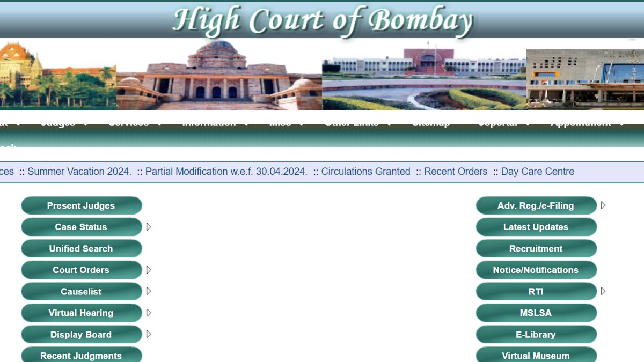Select the Court Orders button
644x362 pixels.
point(82,270)
